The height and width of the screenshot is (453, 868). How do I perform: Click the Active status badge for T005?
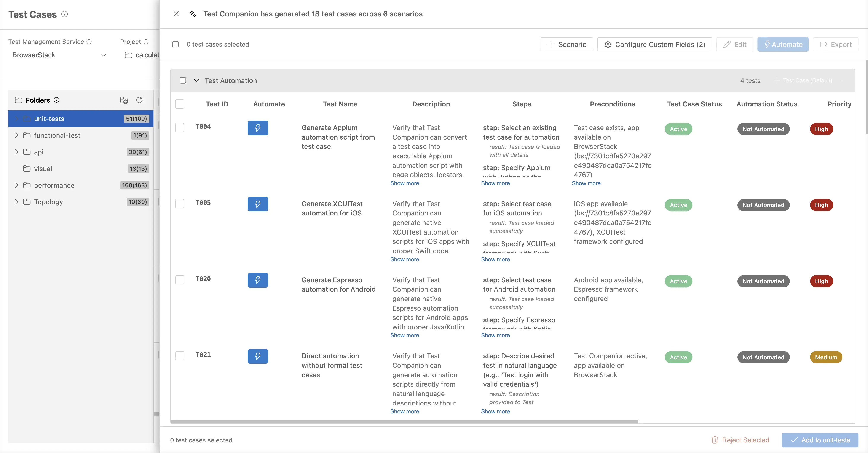[678, 205]
